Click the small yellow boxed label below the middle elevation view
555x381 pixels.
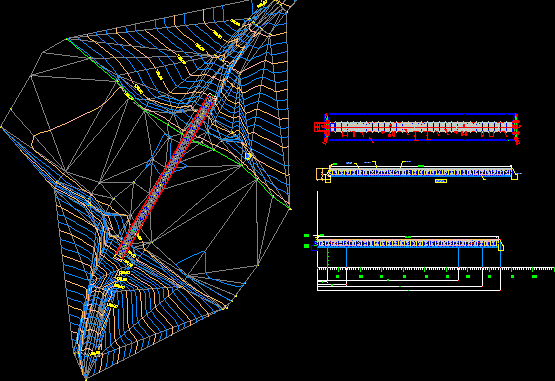click(441, 181)
